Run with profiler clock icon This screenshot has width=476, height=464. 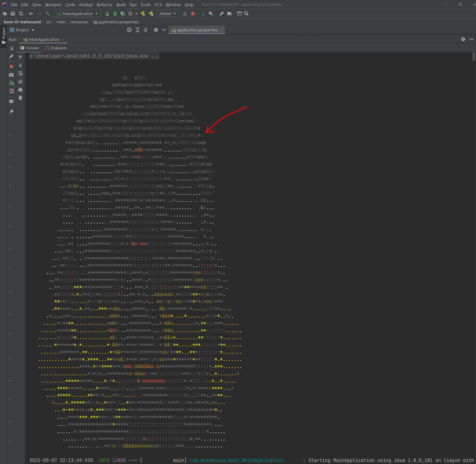(x=131, y=14)
